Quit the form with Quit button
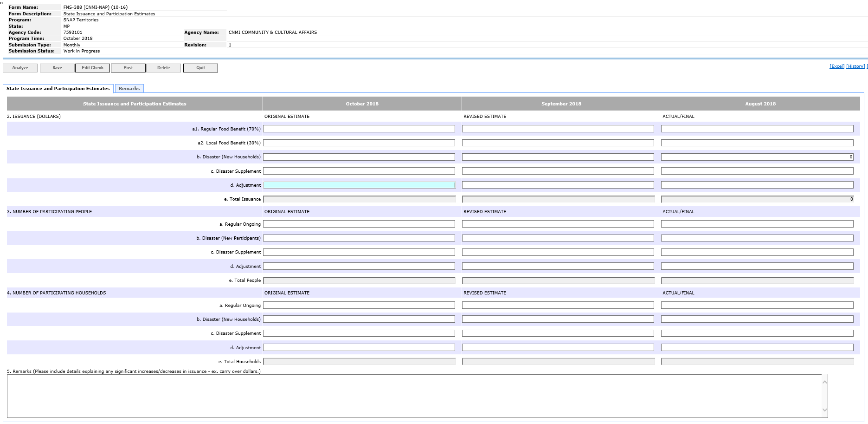The height and width of the screenshot is (424, 868). pos(200,68)
